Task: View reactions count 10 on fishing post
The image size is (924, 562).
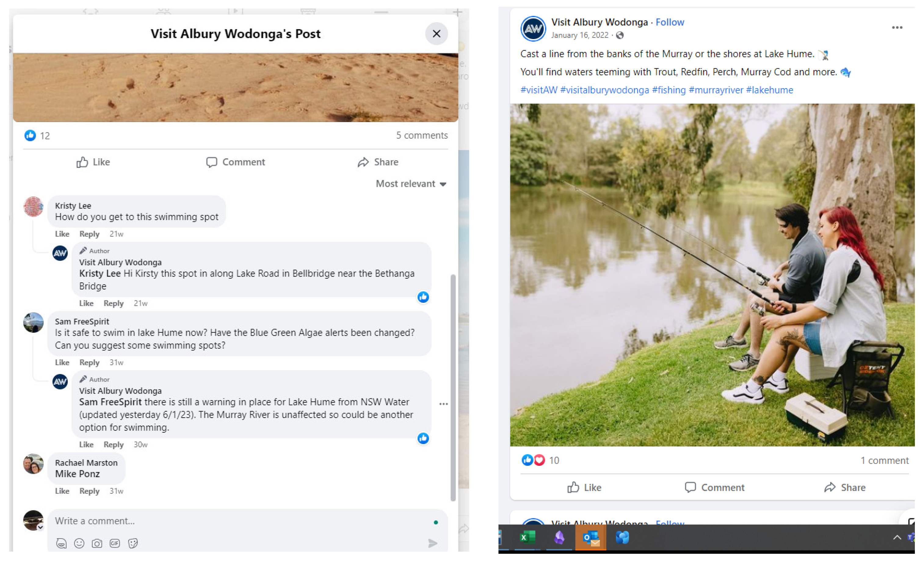Action: (x=554, y=460)
